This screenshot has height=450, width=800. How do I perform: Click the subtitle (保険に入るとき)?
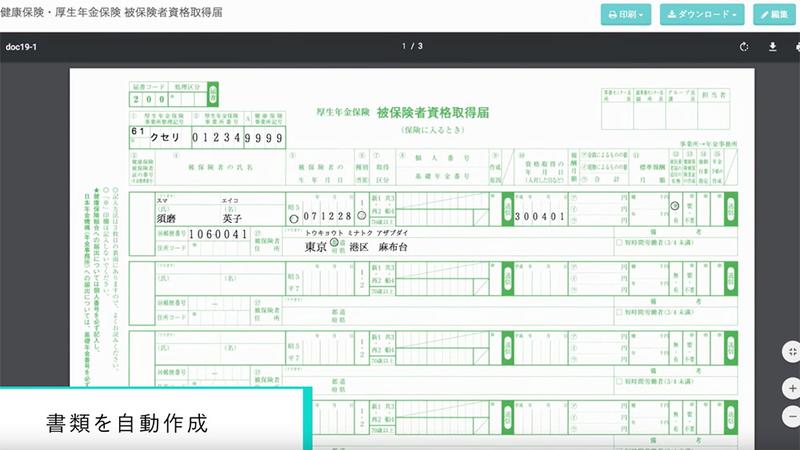click(x=433, y=130)
